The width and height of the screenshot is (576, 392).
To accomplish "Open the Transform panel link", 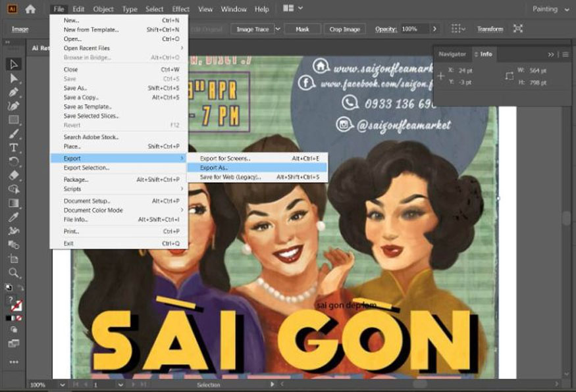I will [490, 28].
